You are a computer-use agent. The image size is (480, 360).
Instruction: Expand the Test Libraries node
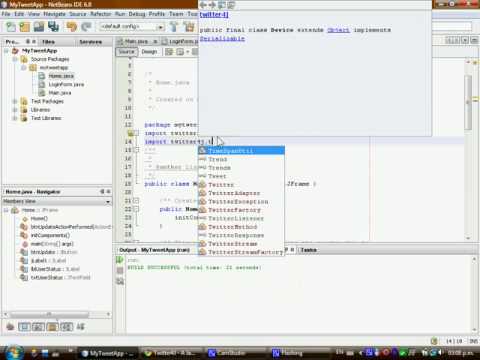(15, 118)
